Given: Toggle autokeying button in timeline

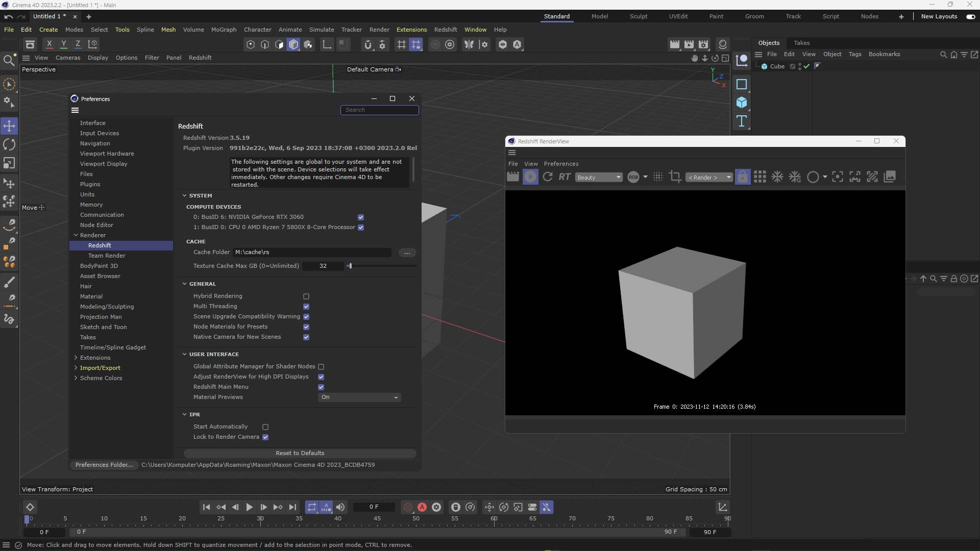Looking at the screenshot, I should coord(422,507).
